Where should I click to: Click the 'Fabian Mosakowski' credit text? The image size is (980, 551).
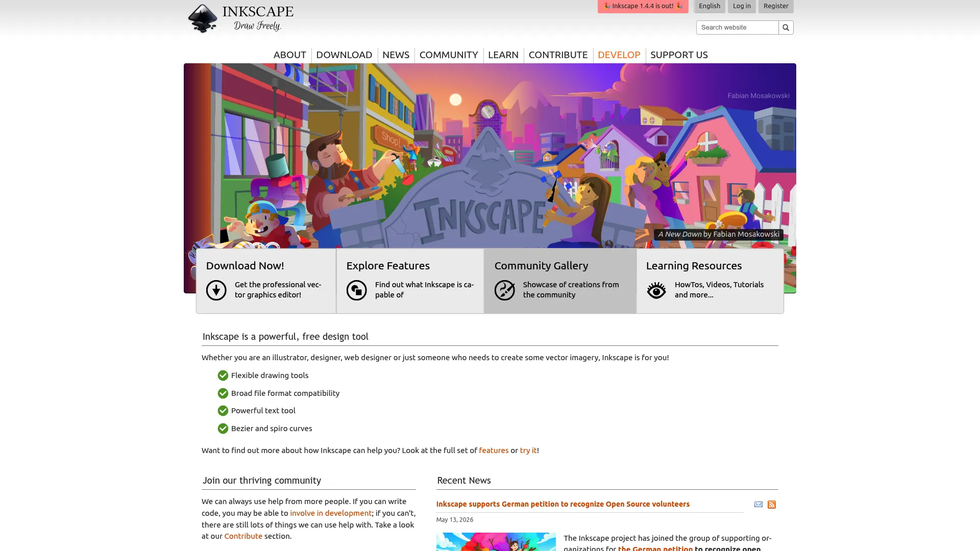[758, 96]
